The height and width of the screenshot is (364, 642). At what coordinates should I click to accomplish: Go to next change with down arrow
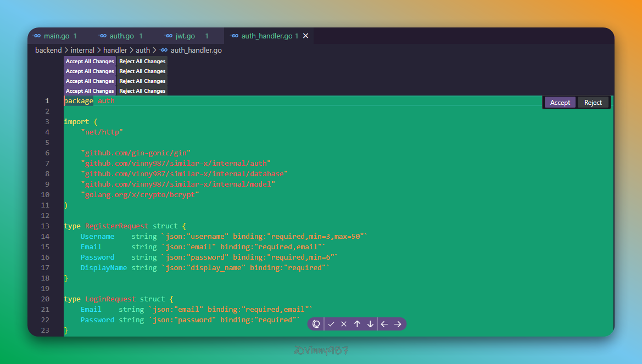370,324
